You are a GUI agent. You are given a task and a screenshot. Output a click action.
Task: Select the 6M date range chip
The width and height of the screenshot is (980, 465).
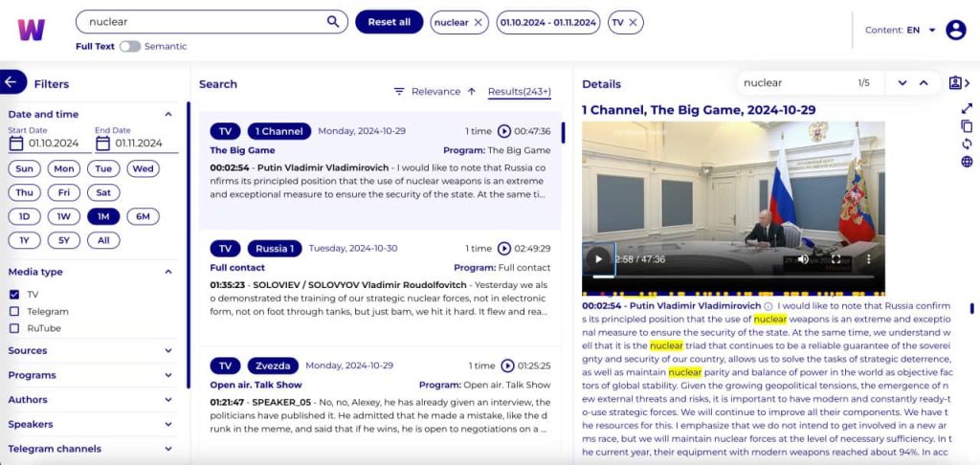coord(144,217)
